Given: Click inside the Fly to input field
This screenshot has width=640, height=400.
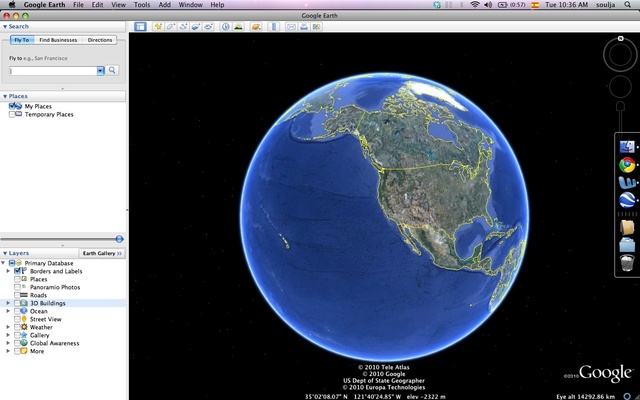Looking at the screenshot, I should coord(53,71).
